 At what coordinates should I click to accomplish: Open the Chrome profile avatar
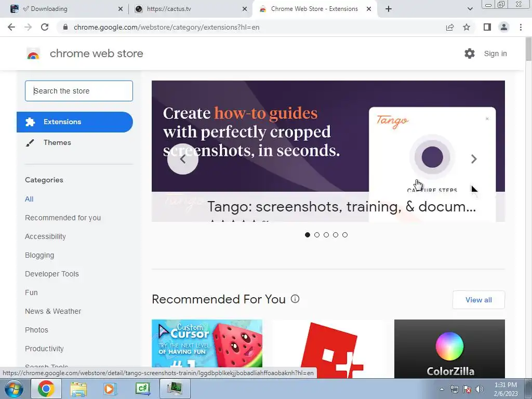pos(504,27)
